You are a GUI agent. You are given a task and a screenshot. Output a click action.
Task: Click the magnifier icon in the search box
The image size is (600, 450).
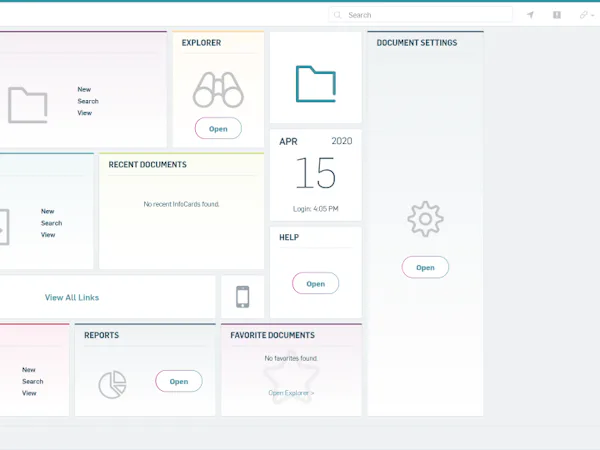(x=337, y=15)
